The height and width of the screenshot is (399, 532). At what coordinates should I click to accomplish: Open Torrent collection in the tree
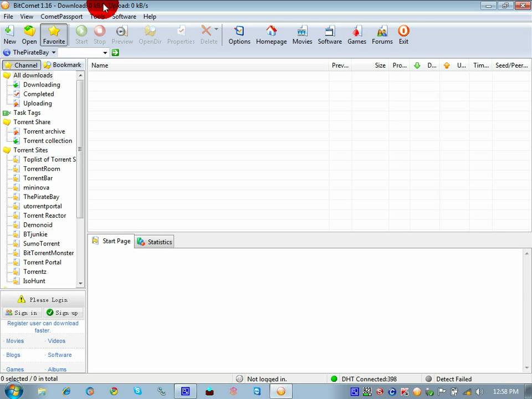[48, 141]
